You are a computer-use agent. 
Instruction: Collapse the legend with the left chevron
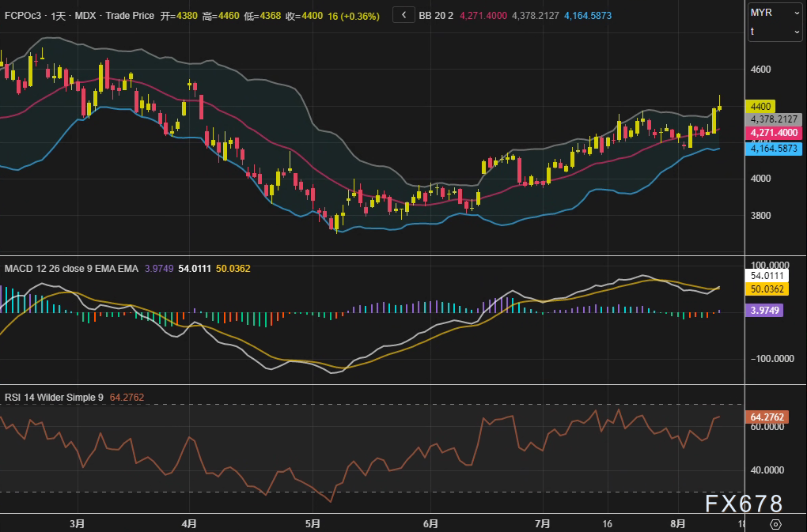(x=403, y=15)
